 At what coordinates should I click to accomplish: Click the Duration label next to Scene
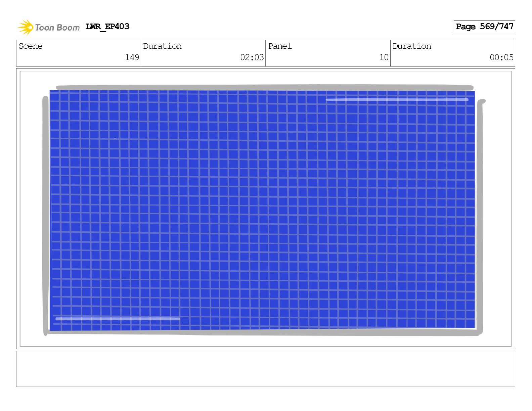pos(162,46)
